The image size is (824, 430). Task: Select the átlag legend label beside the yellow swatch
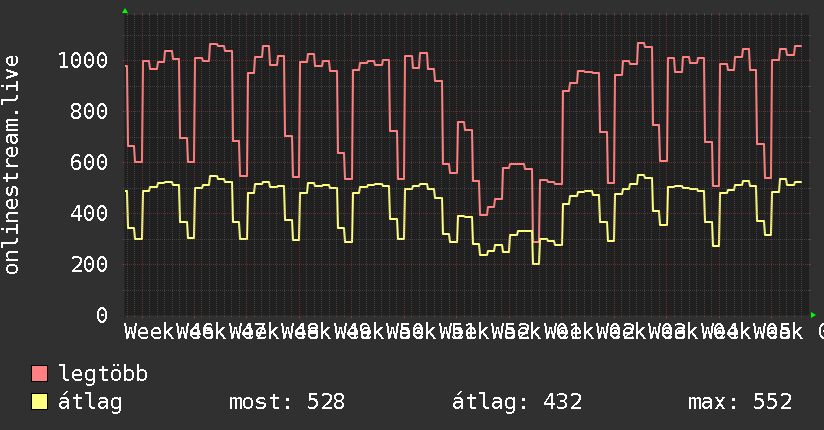point(90,402)
